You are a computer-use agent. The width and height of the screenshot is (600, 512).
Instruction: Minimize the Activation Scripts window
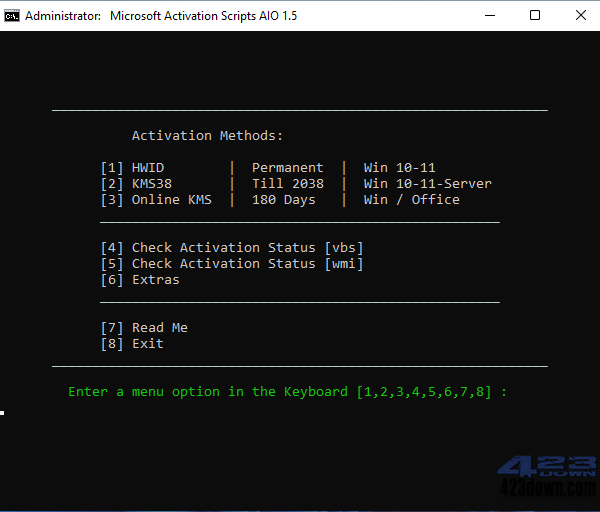tap(490, 16)
